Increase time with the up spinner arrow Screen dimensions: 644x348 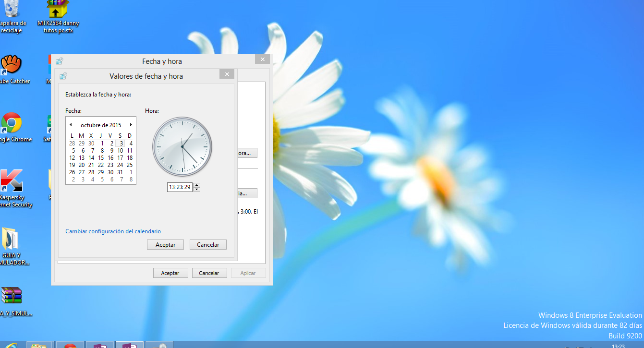click(x=197, y=185)
